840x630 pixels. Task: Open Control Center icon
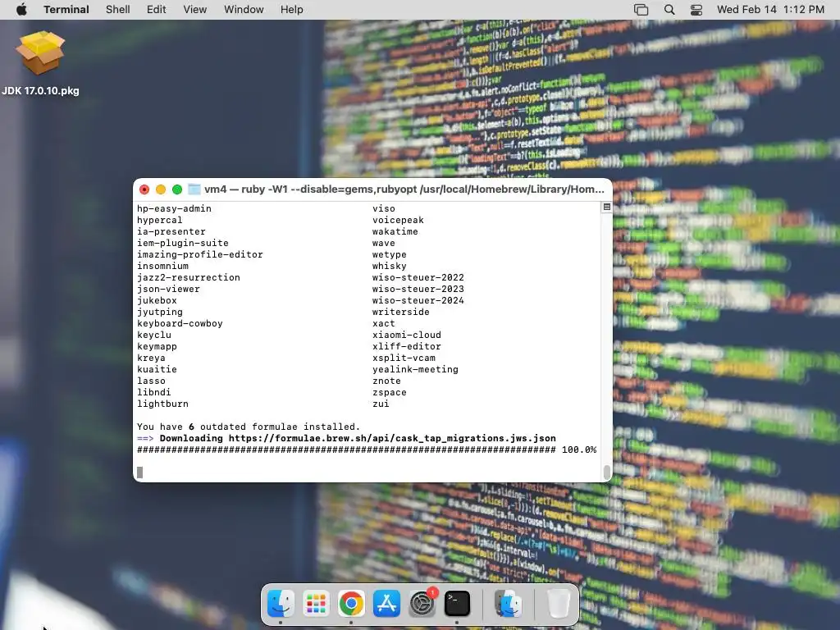(696, 10)
